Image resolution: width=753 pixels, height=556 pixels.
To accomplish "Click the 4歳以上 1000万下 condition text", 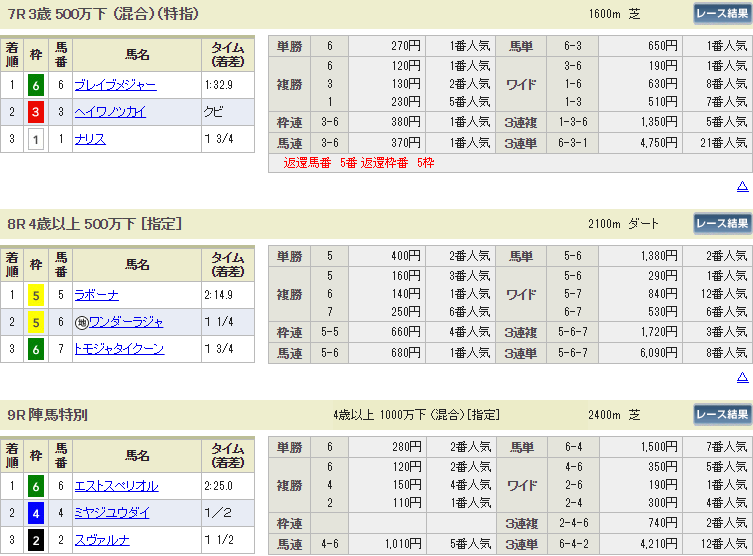I will click(x=416, y=414).
